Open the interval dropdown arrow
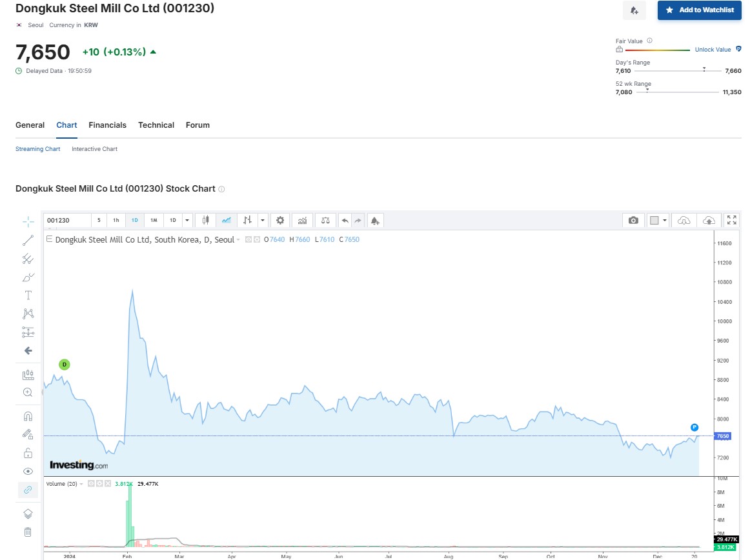750x560 pixels. pyautogui.click(x=187, y=221)
